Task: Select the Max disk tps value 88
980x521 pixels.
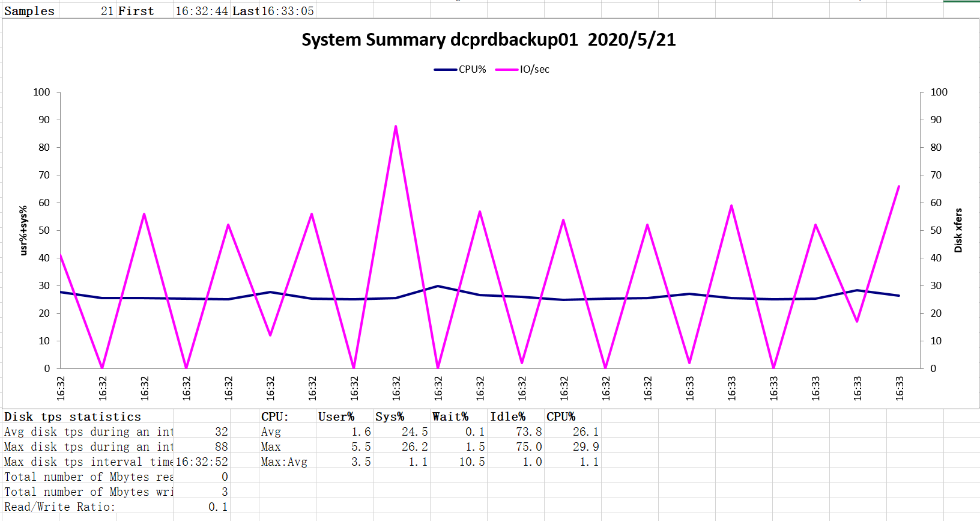Action: point(202,446)
